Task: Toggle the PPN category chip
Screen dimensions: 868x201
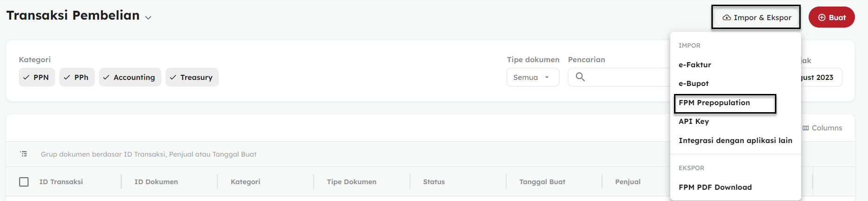Action: click(36, 78)
